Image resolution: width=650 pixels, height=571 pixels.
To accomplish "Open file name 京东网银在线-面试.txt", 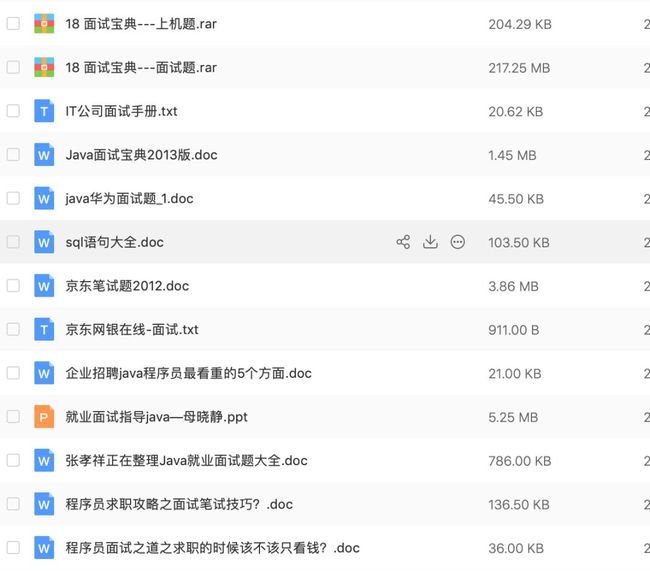I will pos(132,330).
